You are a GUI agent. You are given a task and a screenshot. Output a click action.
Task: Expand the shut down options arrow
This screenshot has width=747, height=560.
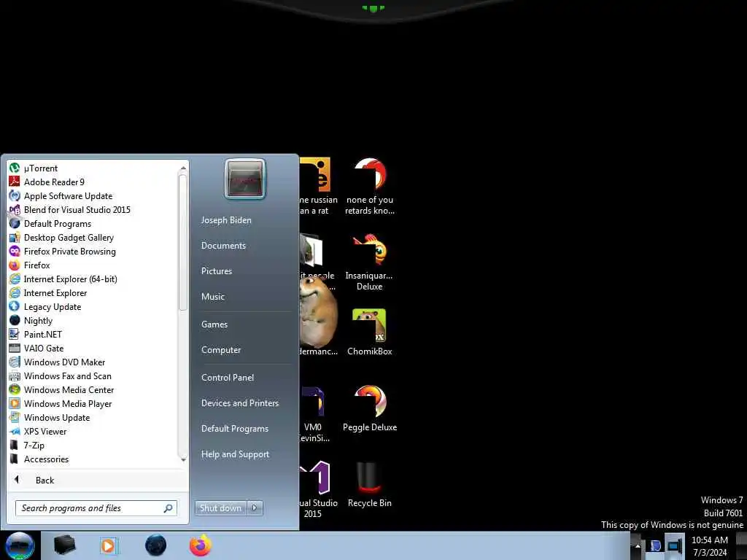255,508
